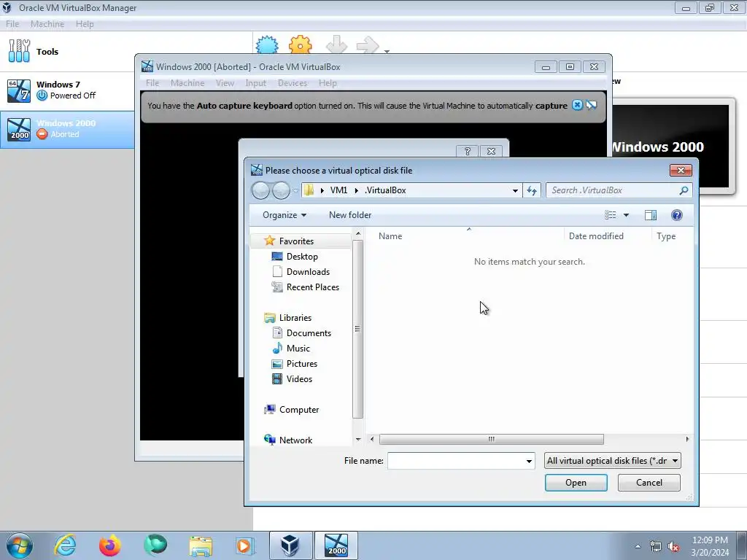This screenshot has height=560, width=747.
Task: Click VM1 in the address breadcrumb
Action: [x=338, y=190]
